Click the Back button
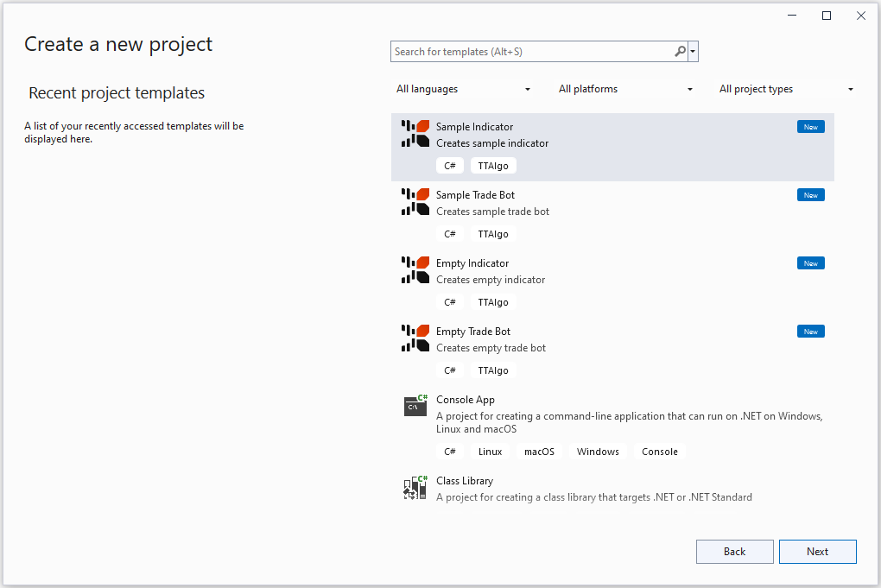This screenshot has width=881, height=588. (x=734, y=552)
